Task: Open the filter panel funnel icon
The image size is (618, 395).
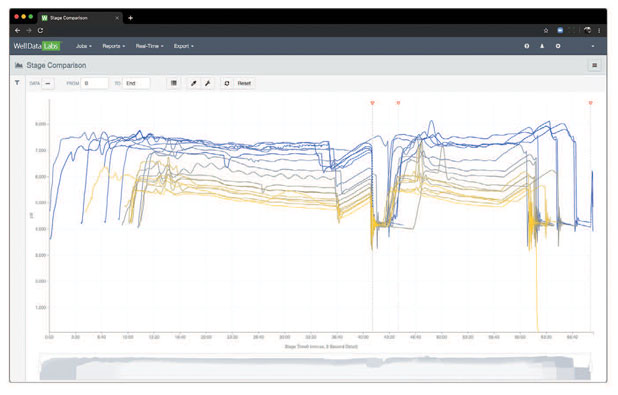Action: pos(17,83)
